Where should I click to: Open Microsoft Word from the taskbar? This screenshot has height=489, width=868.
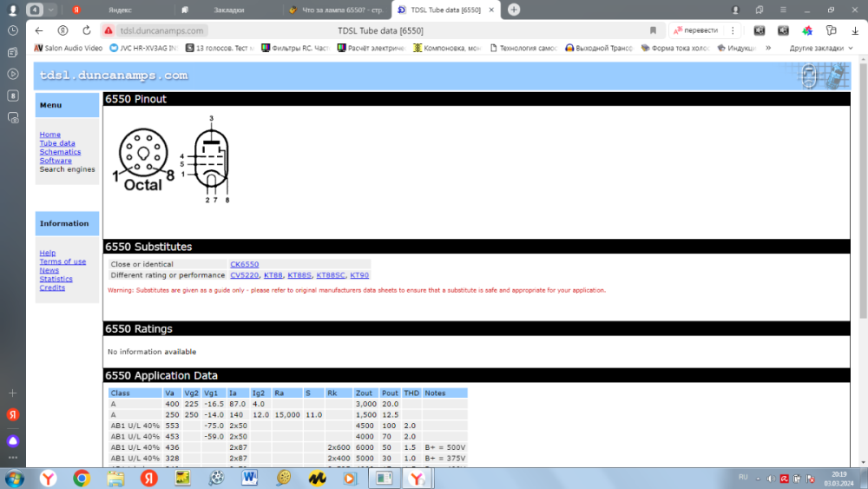click(x=249, y=478)
